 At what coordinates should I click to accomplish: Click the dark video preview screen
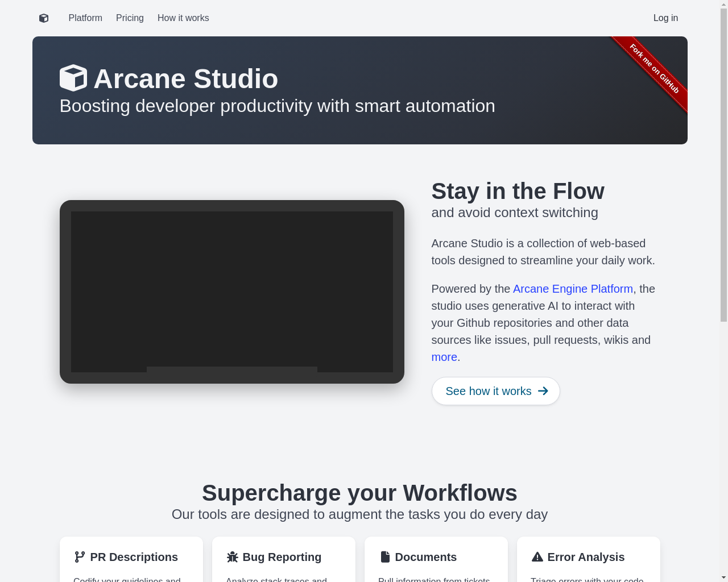(232, 292)
